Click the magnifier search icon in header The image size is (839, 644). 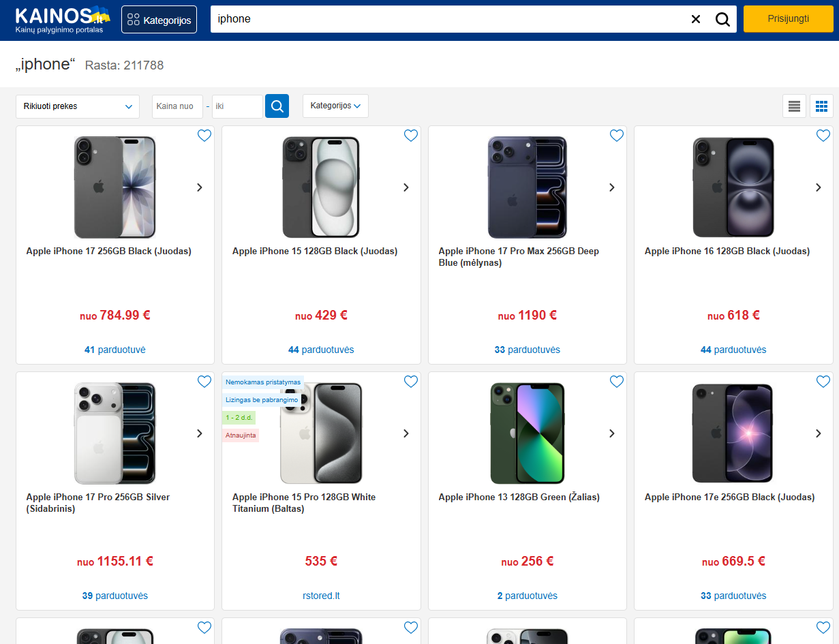click(x=722, y=19)
